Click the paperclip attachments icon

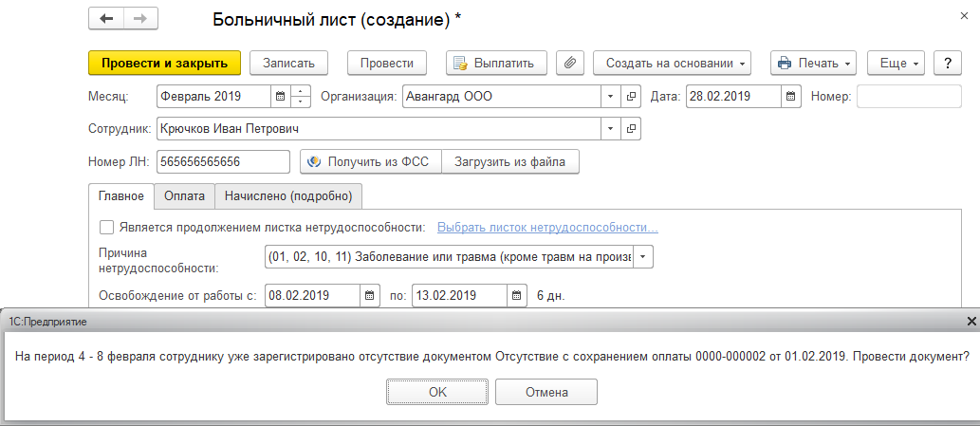click(569, 64)
